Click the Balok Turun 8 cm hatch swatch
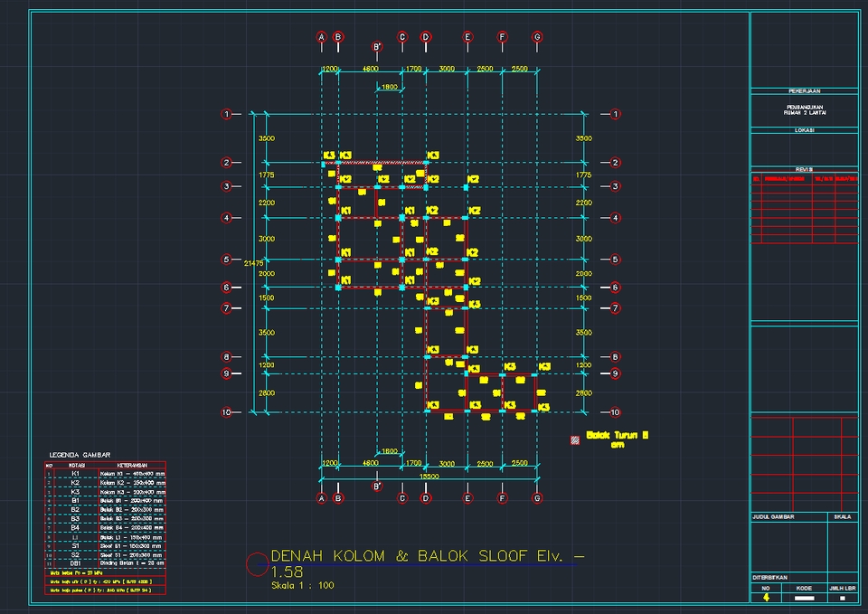The image size is (868, 614). (576, 439)
